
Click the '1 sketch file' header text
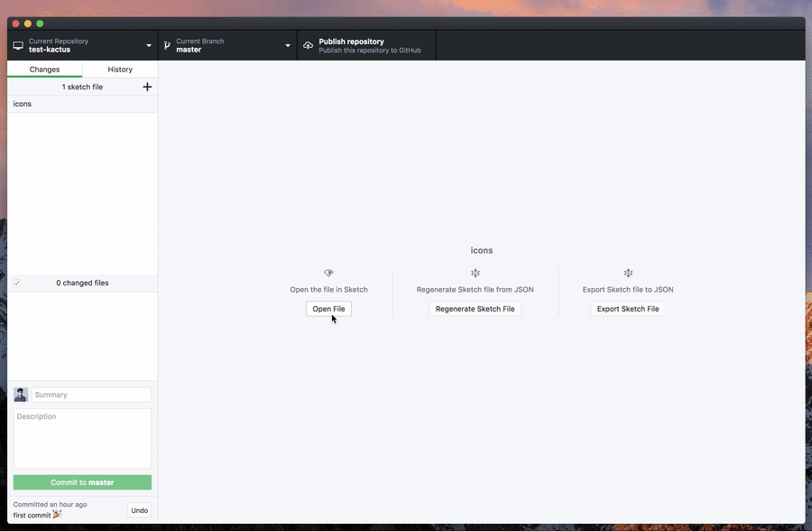coord(82,87)
